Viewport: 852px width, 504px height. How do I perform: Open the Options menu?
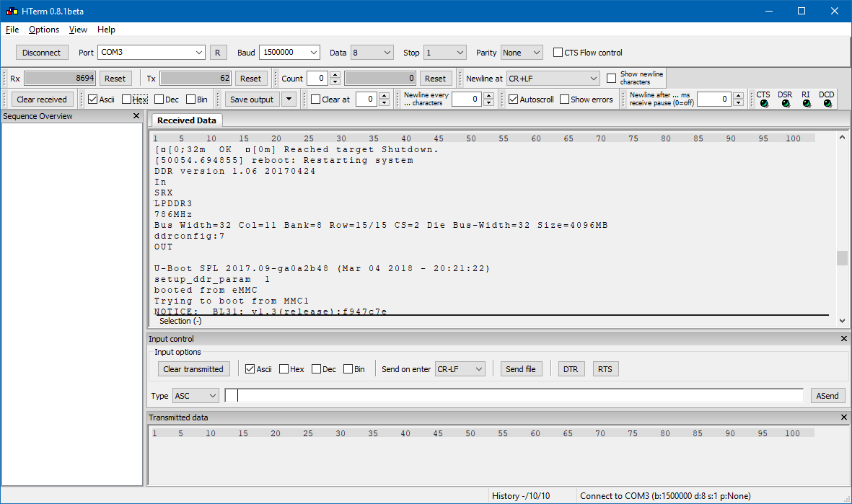click(x=44, y=30)
